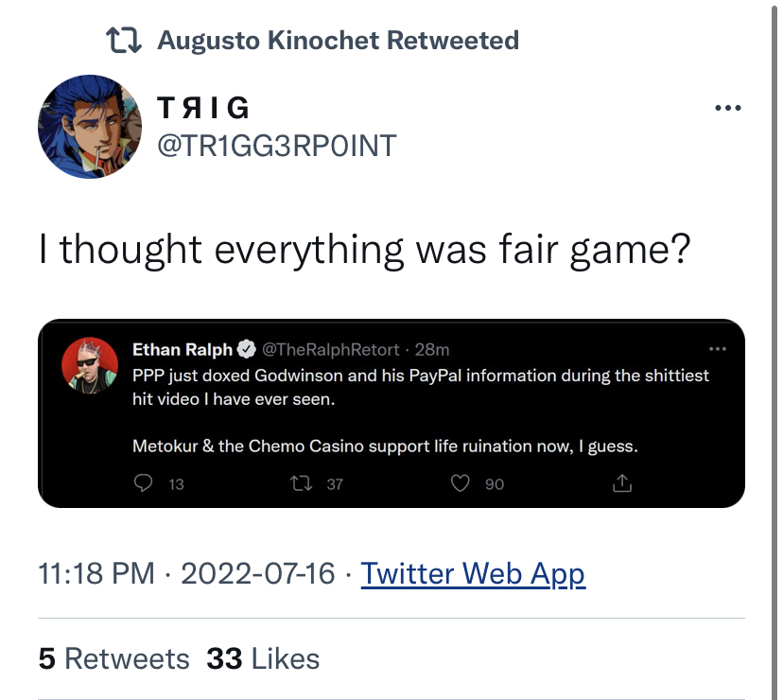Click the retweet icon beside Augusto Kinochet Retweeted

[x=124, y=41]
